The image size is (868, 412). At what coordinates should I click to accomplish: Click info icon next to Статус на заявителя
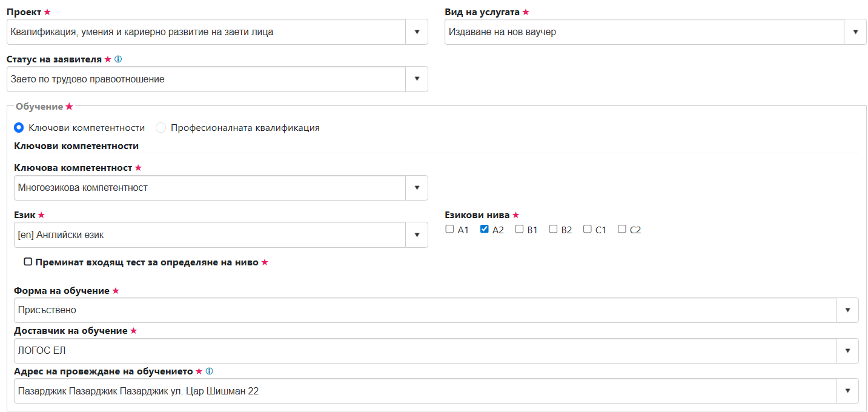pyautogui.click(x=118, y=59)
